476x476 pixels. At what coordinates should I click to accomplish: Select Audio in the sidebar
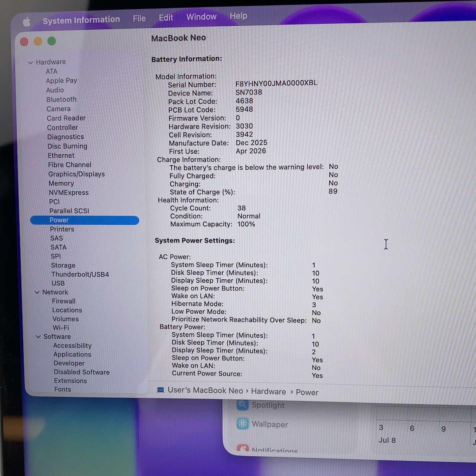(55, 90)
